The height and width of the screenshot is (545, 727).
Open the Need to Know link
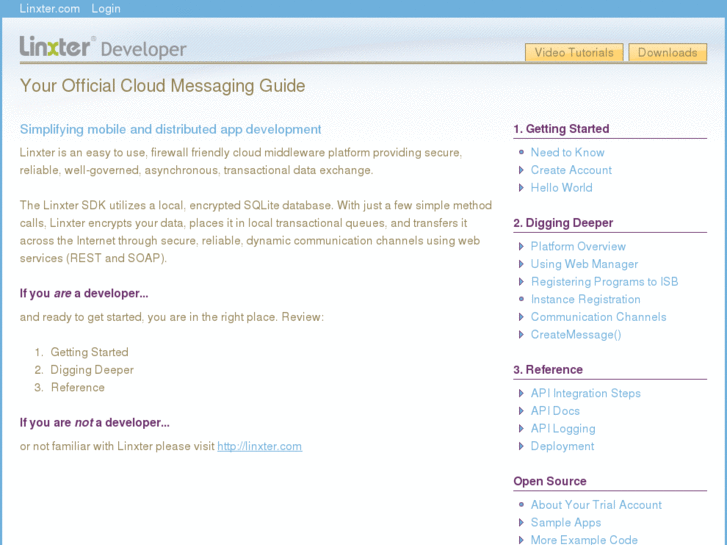[568, 152]
